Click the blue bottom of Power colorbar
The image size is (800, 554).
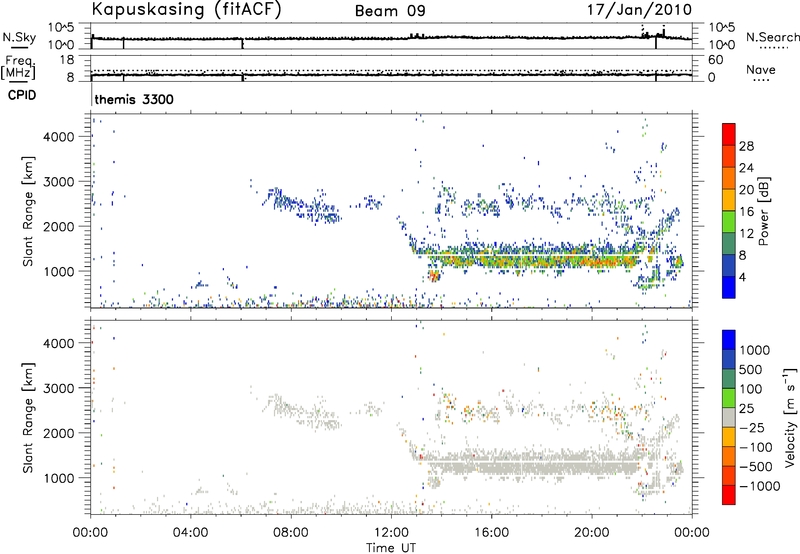[729, 288]
